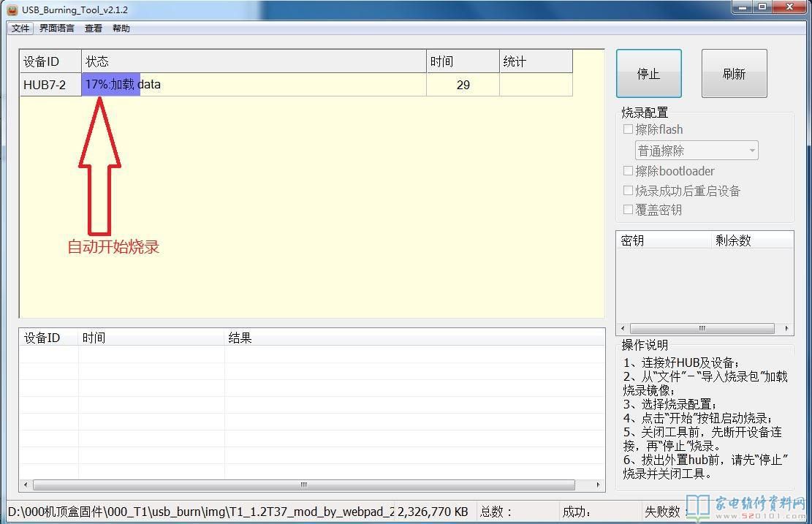
Task: Open the 界面语言 menu
Action: [x=56, y=29]
